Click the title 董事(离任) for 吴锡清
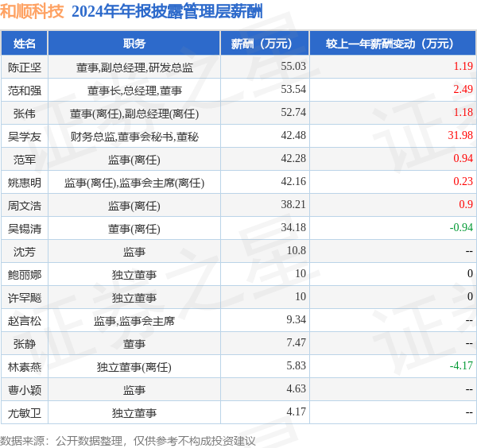Viewport: 477px width, 448px height. [x=134, y=229]
